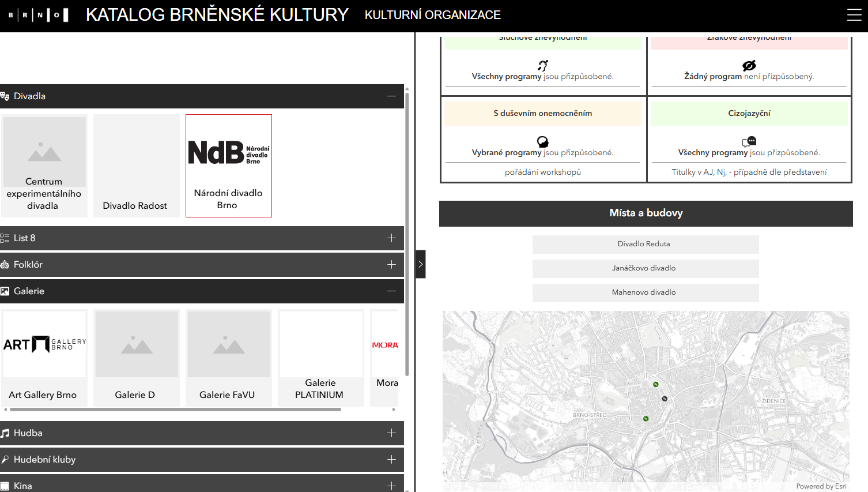The height and width of the screenshot is (492, 868).
Task: Click the hearing aid icon in Sluchové znevýhodnění card
Action: coord(542,65)
